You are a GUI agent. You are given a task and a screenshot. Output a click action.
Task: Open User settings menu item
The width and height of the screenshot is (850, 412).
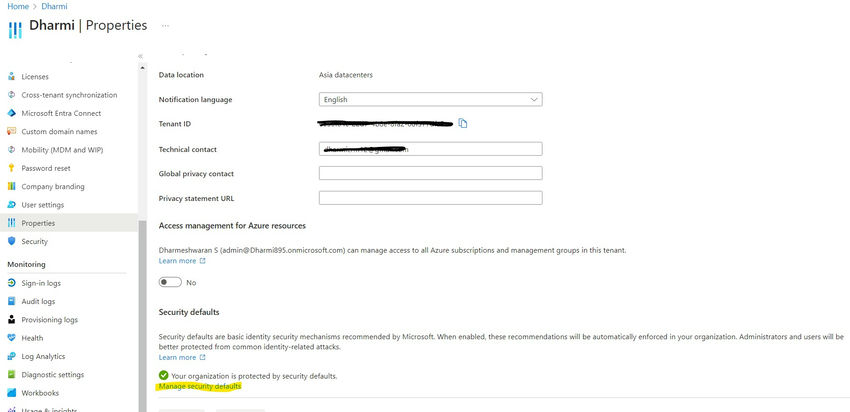pos(43,205)
